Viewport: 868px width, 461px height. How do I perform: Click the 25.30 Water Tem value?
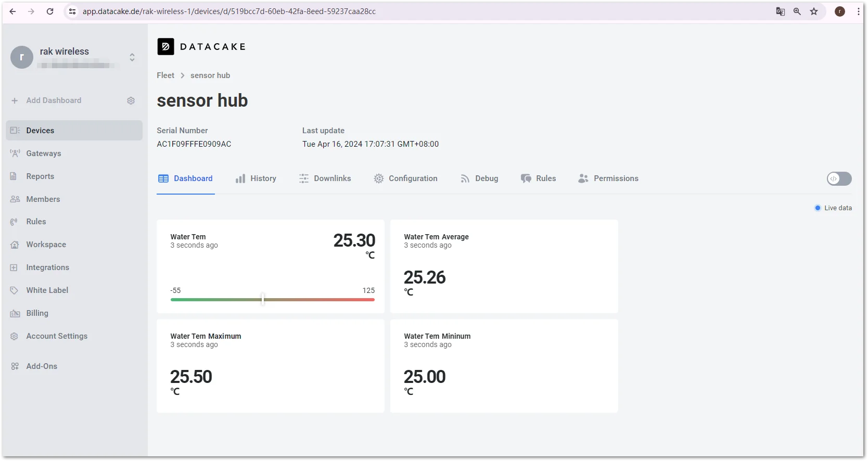[354, 240]
